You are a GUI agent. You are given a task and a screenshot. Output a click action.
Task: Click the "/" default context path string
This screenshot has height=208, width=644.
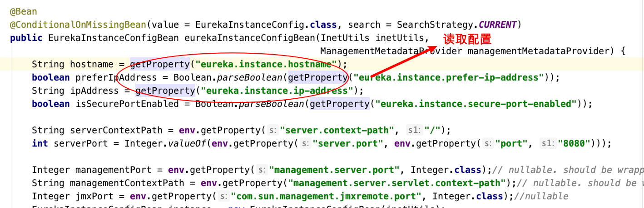[x=432, y=130]
